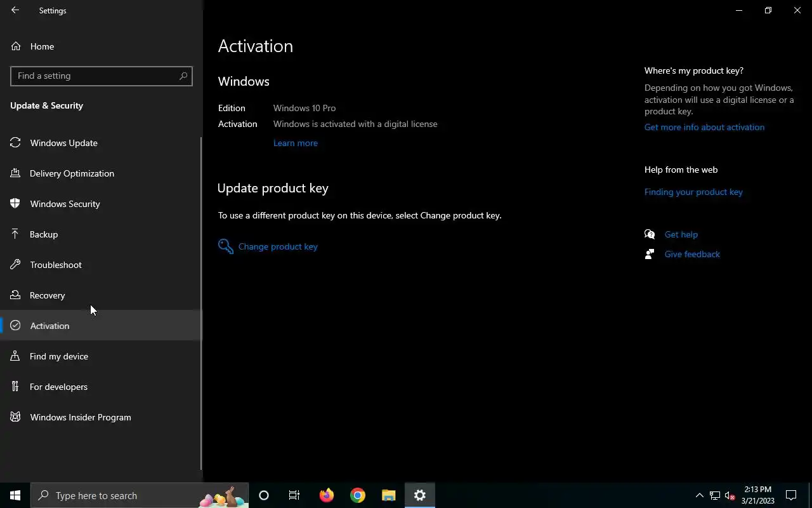This screenshot has height=508, width=812.
Task: Open Recovery settings
Action: tap(101, 295)
